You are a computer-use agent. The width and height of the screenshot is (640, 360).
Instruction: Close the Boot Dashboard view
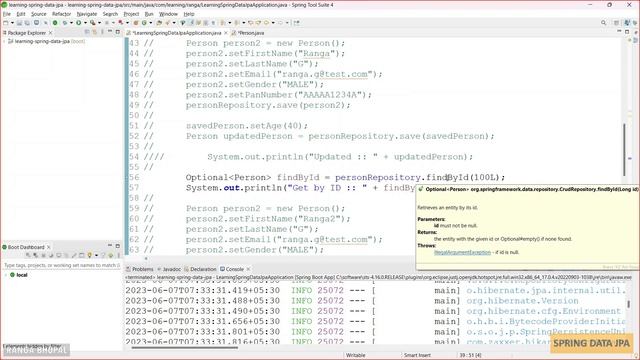[x=49, y=247]
